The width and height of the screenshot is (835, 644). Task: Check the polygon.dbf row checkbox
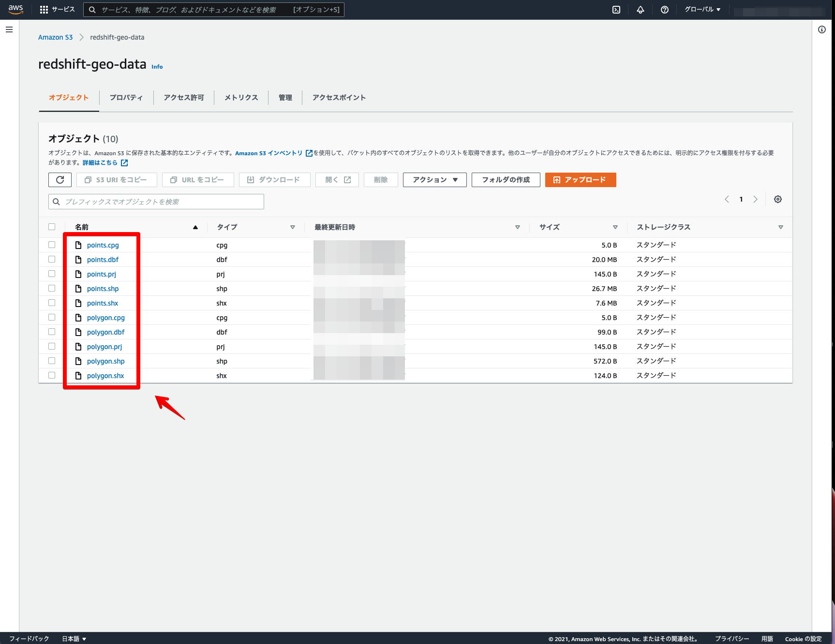[x=52, y=332]
